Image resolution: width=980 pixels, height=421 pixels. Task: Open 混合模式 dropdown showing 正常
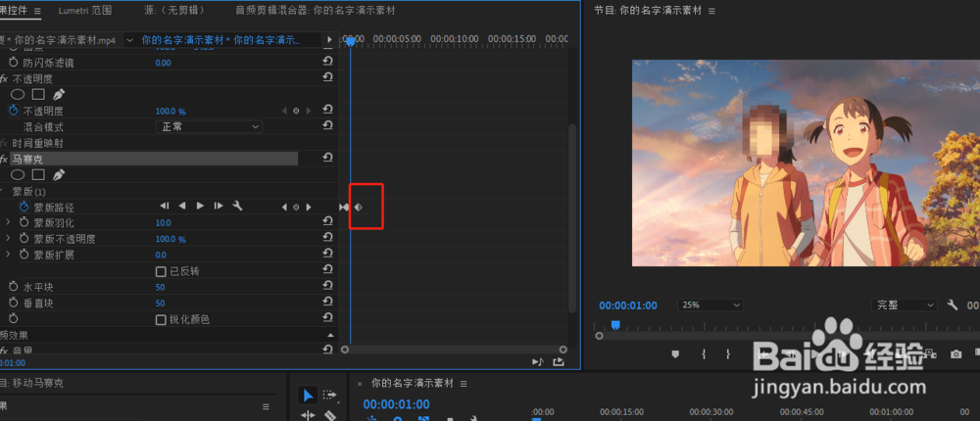[x=209, y=127]
